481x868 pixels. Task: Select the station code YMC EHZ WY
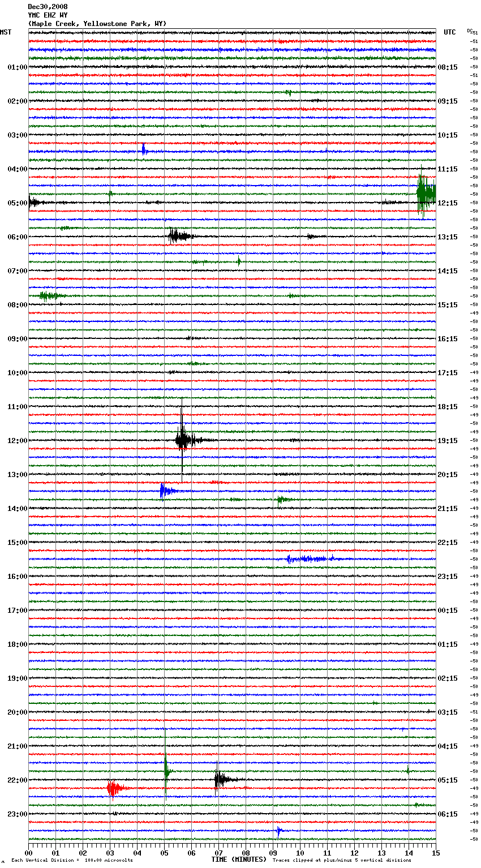click(48, 15)
